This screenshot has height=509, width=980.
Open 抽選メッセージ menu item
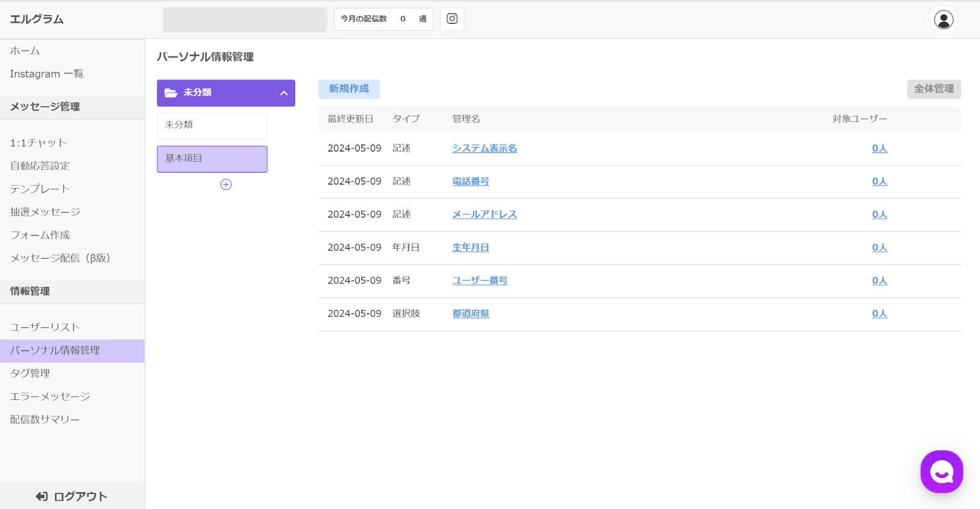pyautogui.click(x=45, y=212)
